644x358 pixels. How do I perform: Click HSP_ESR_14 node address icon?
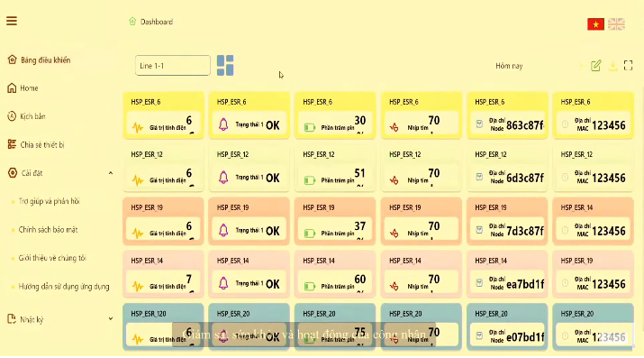click(x=479, y=283)
